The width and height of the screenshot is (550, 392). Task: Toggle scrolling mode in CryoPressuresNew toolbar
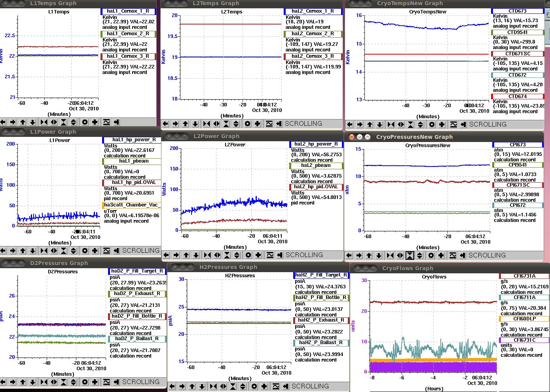click(463, 256)
